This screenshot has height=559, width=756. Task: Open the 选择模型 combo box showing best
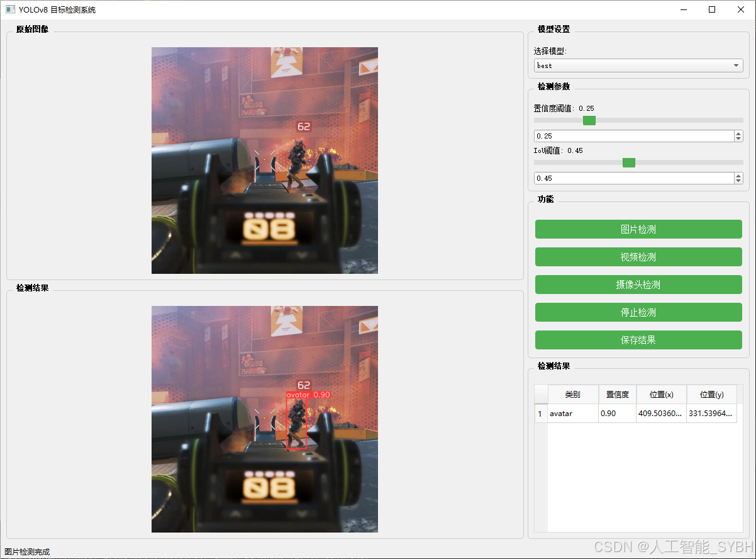(638, 65)
